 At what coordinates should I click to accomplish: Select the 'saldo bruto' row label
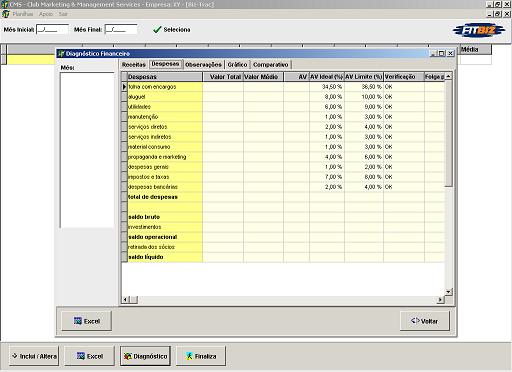(x=144, y=217)
